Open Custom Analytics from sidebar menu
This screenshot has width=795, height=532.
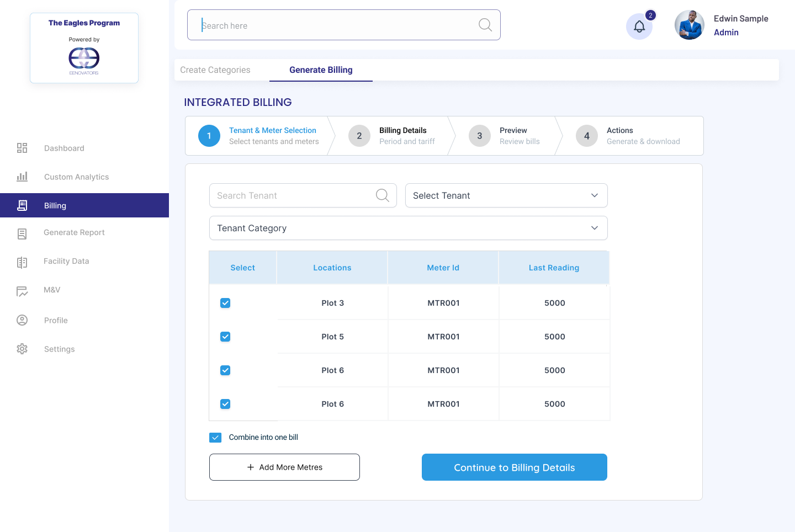tap(77, 177)
